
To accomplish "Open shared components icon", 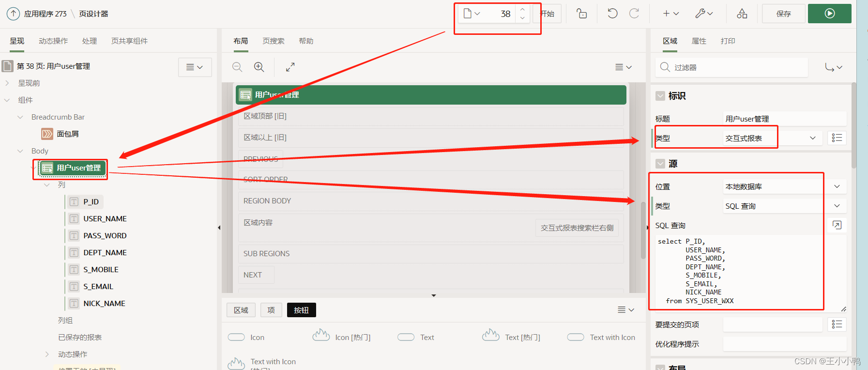I will [x=742, y=14].
